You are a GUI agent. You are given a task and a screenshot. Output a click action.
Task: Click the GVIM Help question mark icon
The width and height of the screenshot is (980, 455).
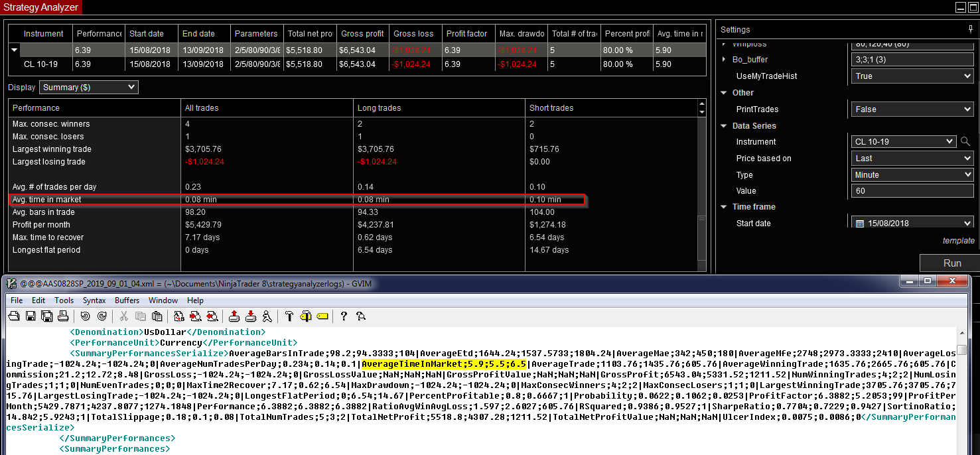coord(344,316)
